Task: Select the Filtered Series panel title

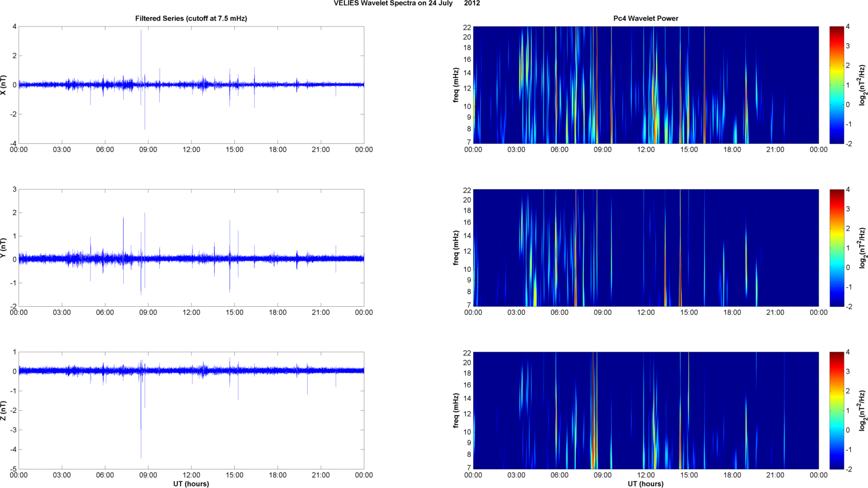Action: (191, 18)
